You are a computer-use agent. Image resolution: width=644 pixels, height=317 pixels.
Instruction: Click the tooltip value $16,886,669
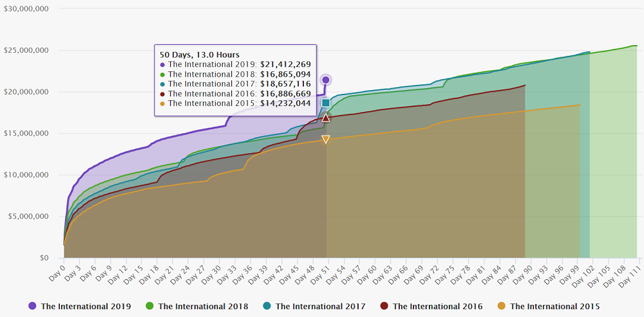(285, 93)
